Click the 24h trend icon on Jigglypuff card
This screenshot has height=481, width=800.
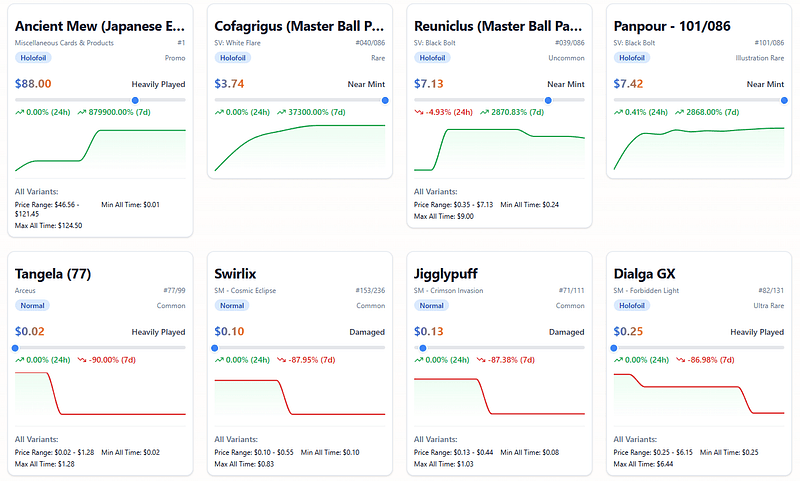point(419,360)
